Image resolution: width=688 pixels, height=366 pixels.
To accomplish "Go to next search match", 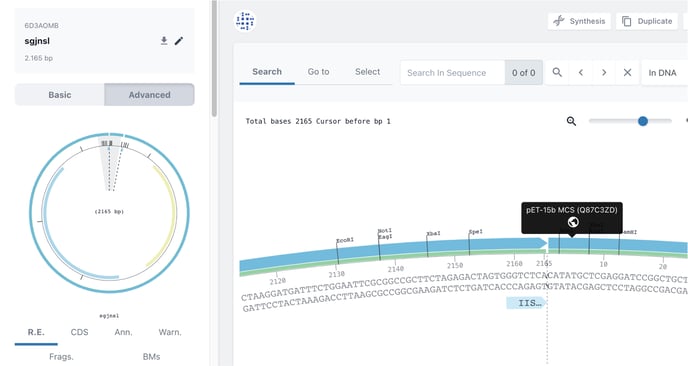I will point(604,72).
